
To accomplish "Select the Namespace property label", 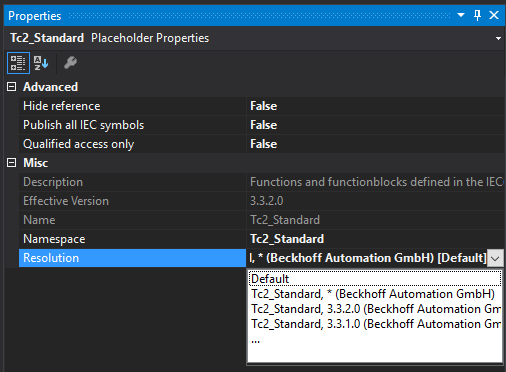I will (x=54, y=239).
